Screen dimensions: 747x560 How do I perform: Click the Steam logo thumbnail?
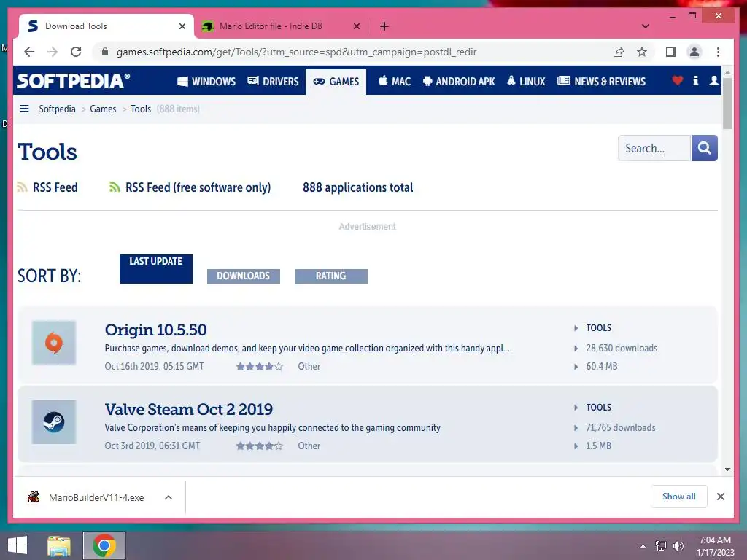[x=54, y=422]
